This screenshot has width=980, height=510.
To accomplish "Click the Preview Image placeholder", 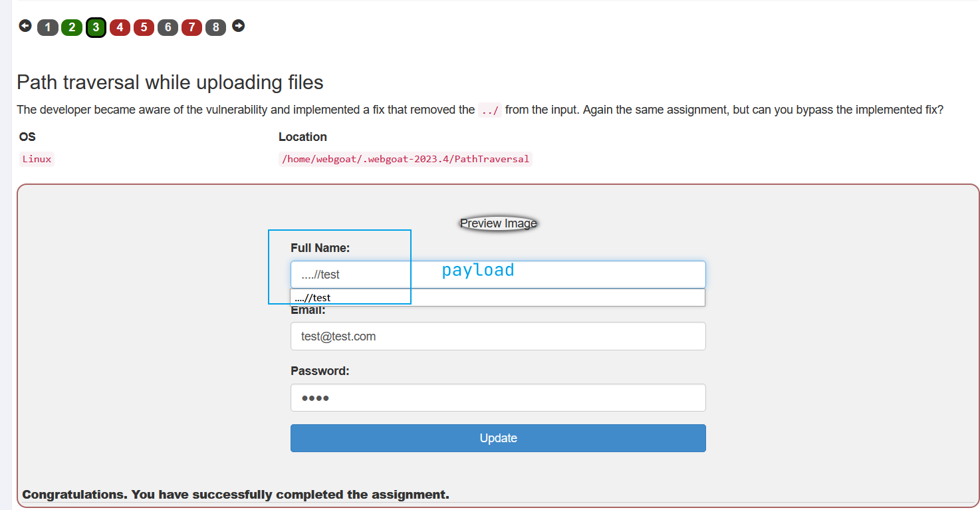I will click(498, 223).
